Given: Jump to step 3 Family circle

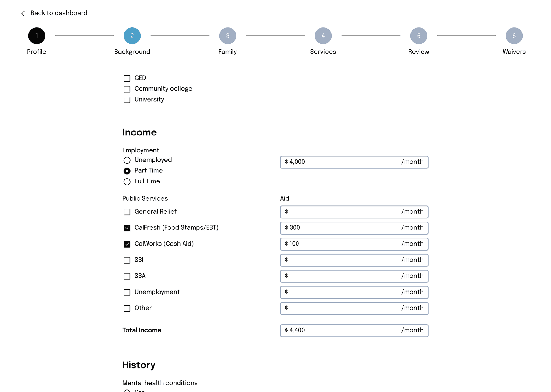Looking at the screenshot, I should tap(227, 36).
